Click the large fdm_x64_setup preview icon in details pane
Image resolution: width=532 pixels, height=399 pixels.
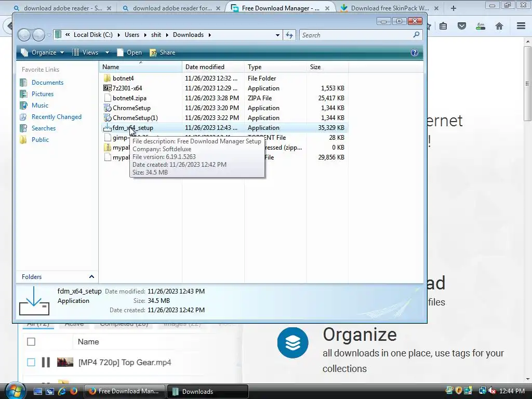point(34,301)
